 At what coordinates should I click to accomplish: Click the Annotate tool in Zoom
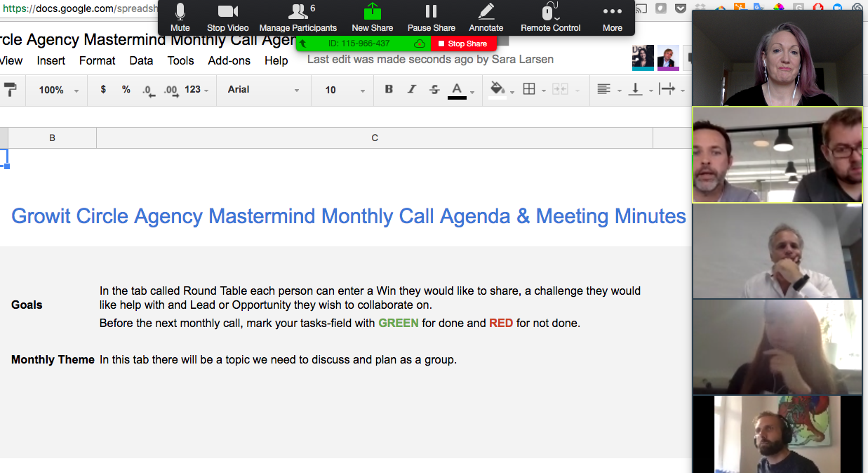(x=486, y=18)
